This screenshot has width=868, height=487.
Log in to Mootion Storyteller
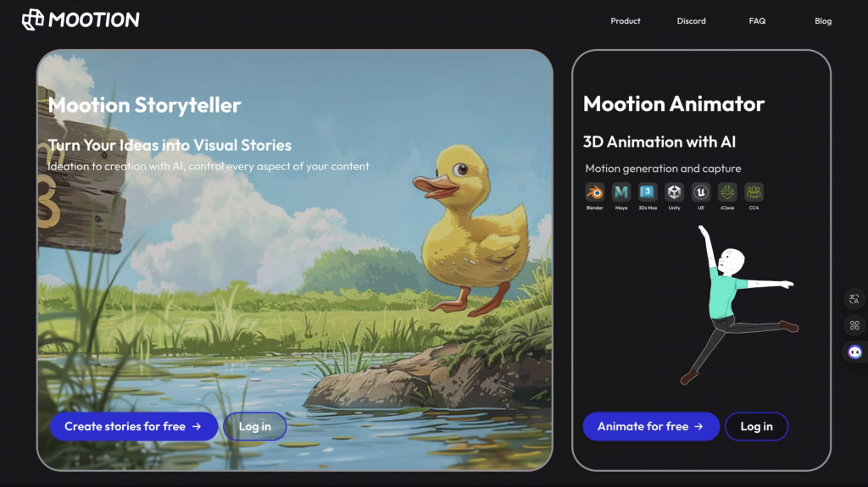click(254, 426)
